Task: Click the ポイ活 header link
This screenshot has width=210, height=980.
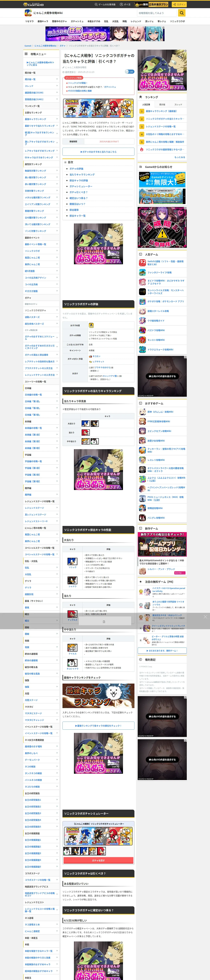Action: [x=125, y=5]
